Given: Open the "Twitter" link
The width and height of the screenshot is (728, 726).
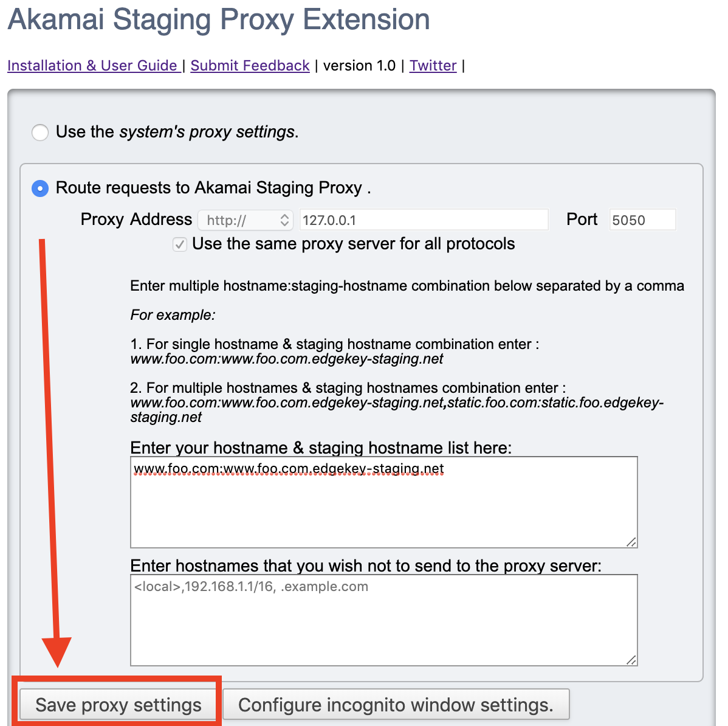Looking at the screenshot, I should coord(433,66).
